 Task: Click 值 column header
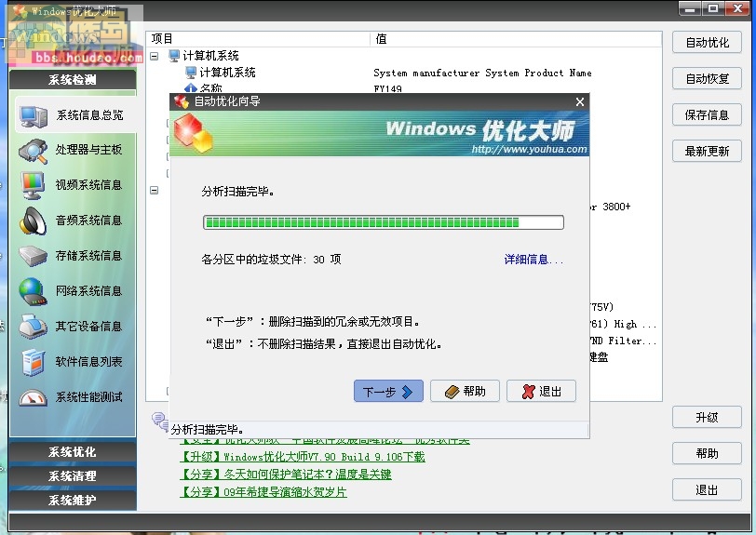pos(516,38)
